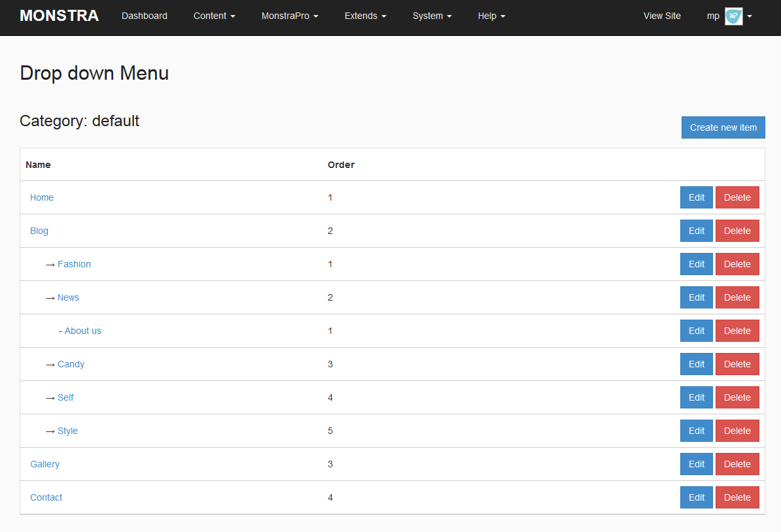Open the About us link

tap(82, 331)
